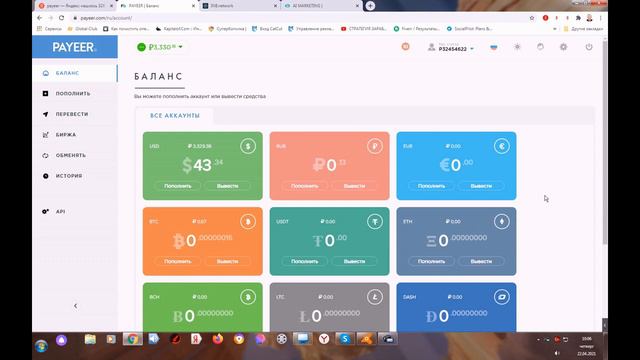Click Вывести on the ETH card
The width and height of the screenshot is (640, 360).
pos(481,261)
